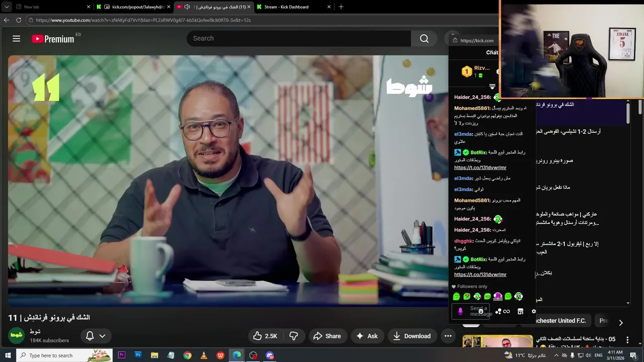The height and width of the screenshot is (362, 644).
Task: Like the video with 2.5K likes
Action: [265, 336]
